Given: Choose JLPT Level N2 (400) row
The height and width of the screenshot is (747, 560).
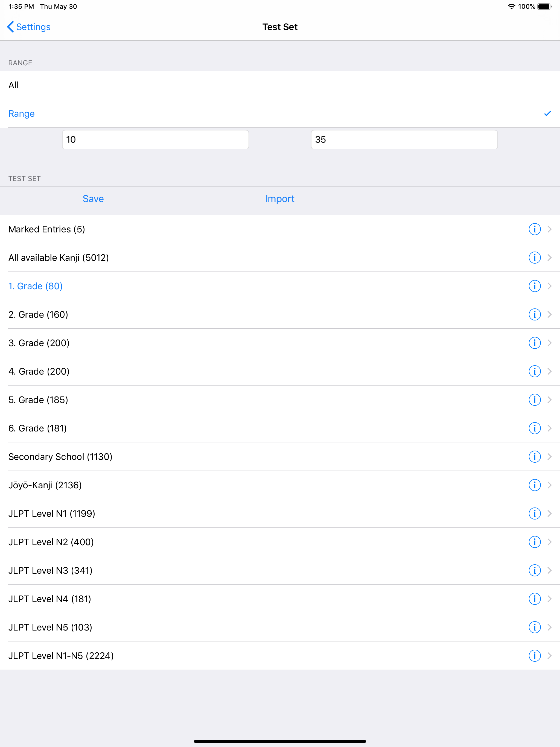Looking at the screenshot, I should pos(280,542).
